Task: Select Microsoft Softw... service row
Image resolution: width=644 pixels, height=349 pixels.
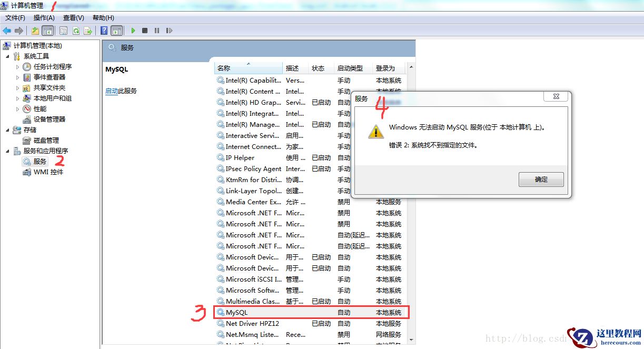Action: click(x=311, y=291)
